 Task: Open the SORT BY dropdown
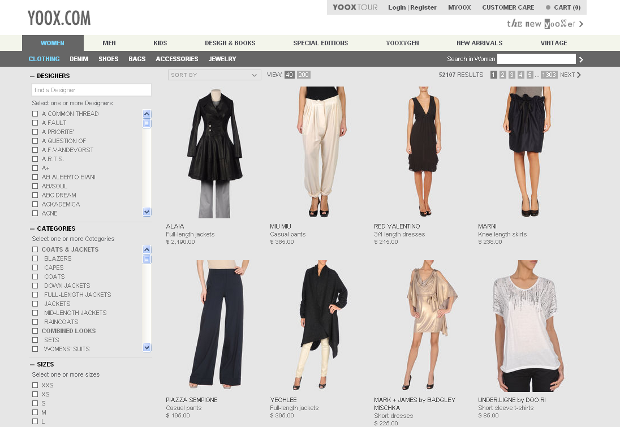click(x=214, y=75)
